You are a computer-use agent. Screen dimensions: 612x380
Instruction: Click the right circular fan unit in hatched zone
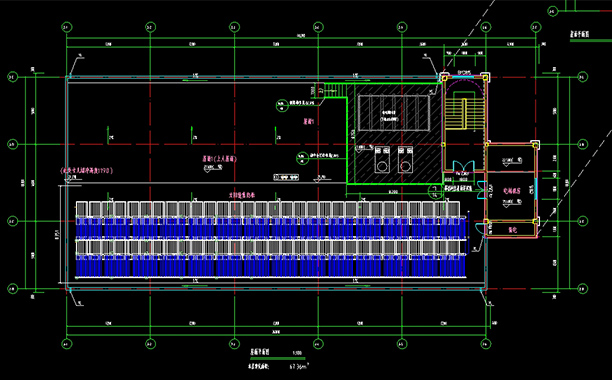click(x=406, y=160)
